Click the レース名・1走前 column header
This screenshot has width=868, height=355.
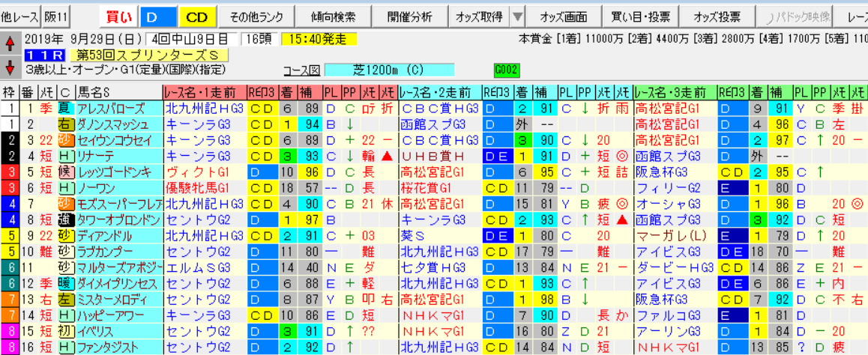point(205,92)
